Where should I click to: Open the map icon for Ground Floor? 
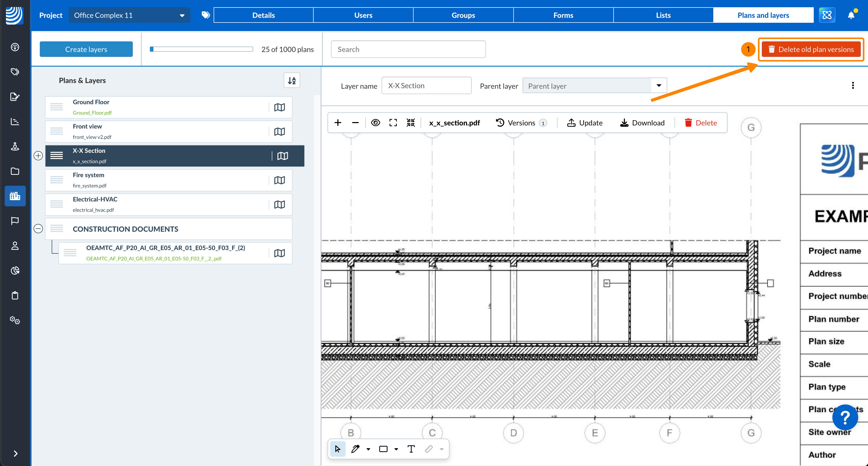pos(279,107)
